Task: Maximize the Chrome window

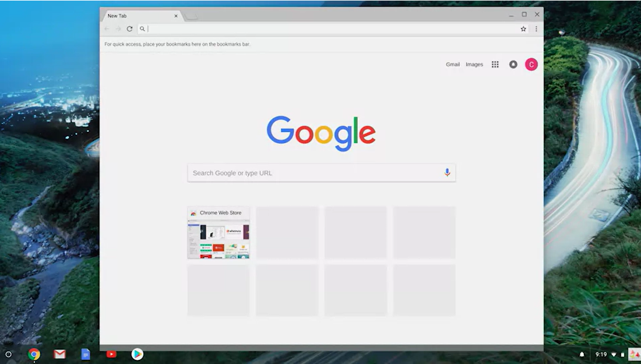Action: coord(524,15)
